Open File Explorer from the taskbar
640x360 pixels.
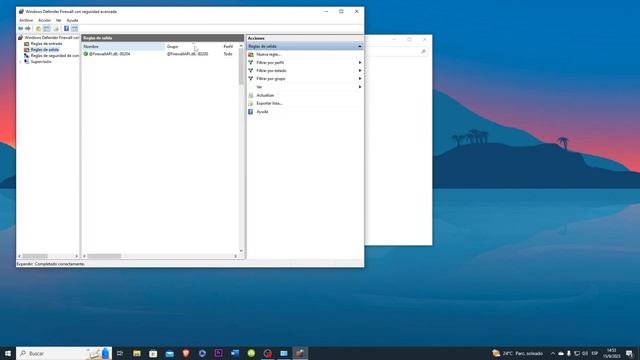pyautogui.click(x=137, y=353)
